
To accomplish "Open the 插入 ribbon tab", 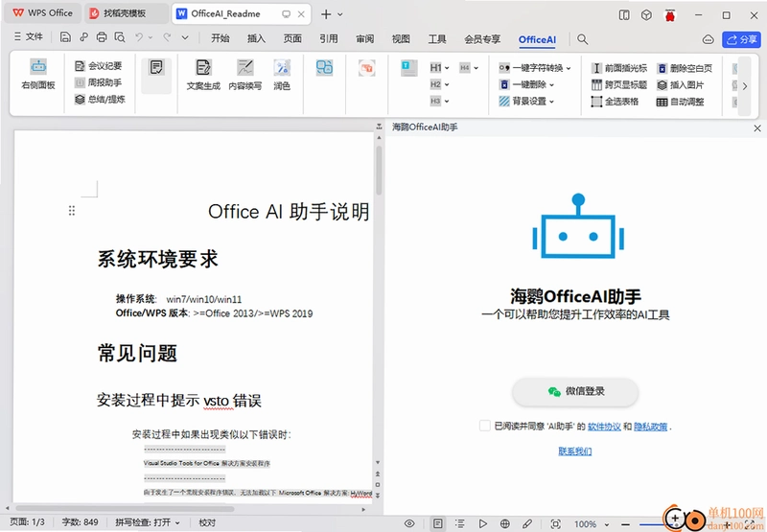I will pyautogui.click(x=256, y=38).
